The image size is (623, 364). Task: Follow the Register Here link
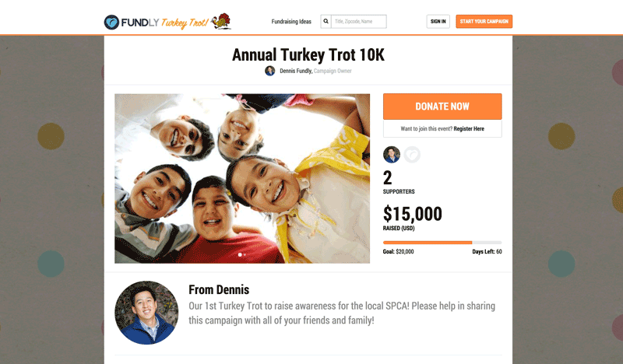(x=469, y=128)
